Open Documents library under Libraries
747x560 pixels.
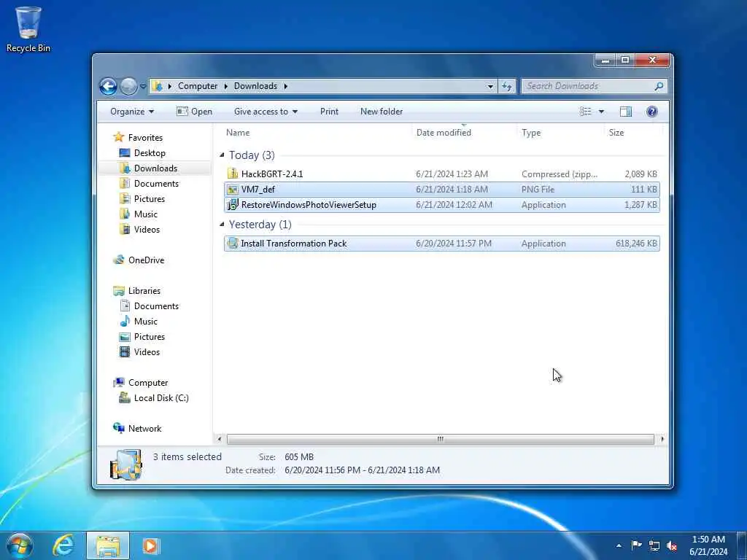[x=156, y=306]
